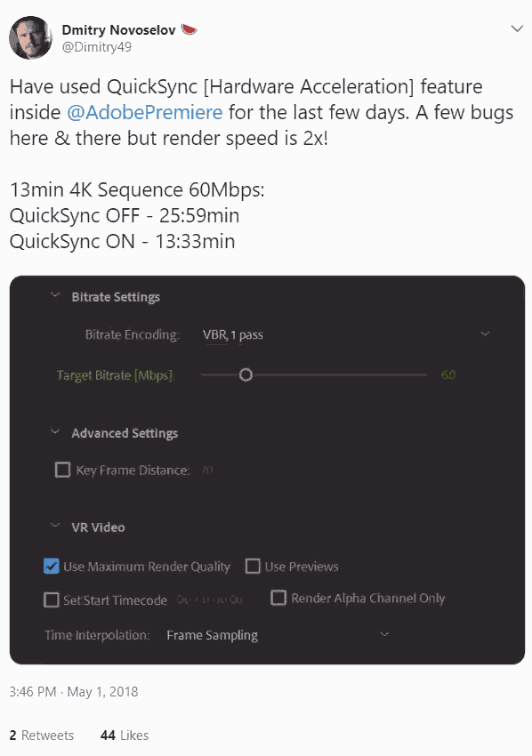Open the tweet options chevron menu
This screenshot has width=532, height=756.
pos(517,29)
